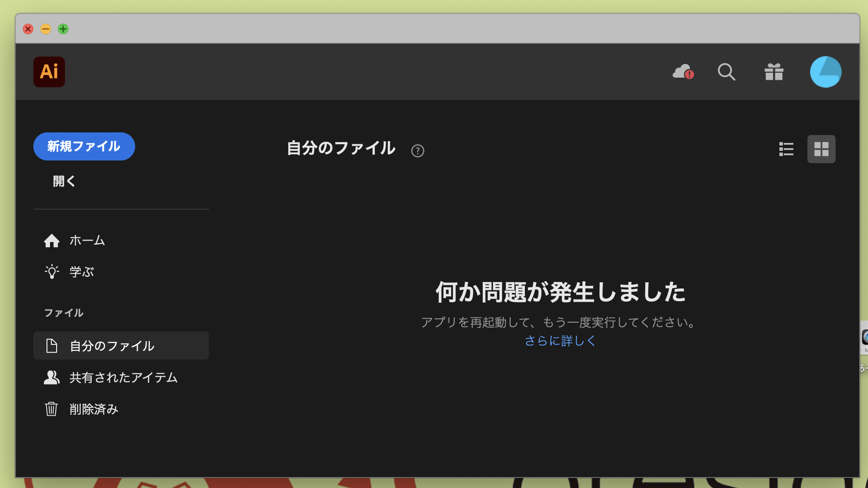The width and height of the screenshot is (868, 488).
Task: Click the house icon next to ホーム
Action: pos(52,241)
